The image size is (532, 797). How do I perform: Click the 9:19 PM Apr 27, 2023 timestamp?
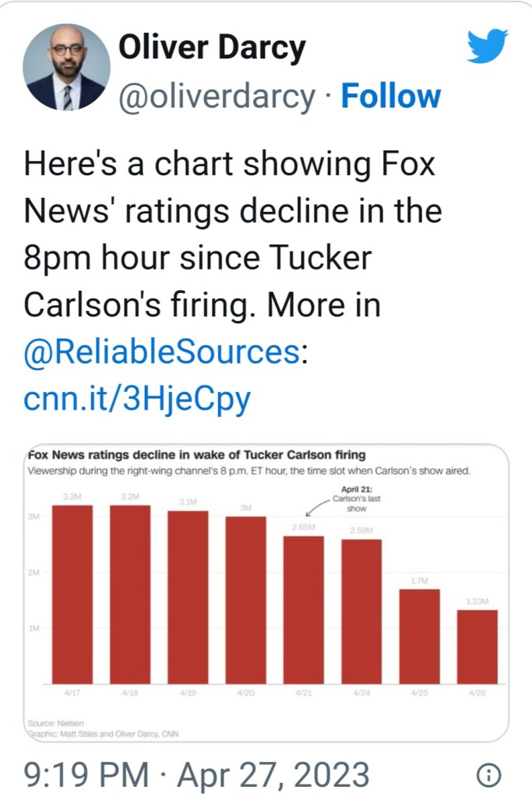tap(196, 774)
